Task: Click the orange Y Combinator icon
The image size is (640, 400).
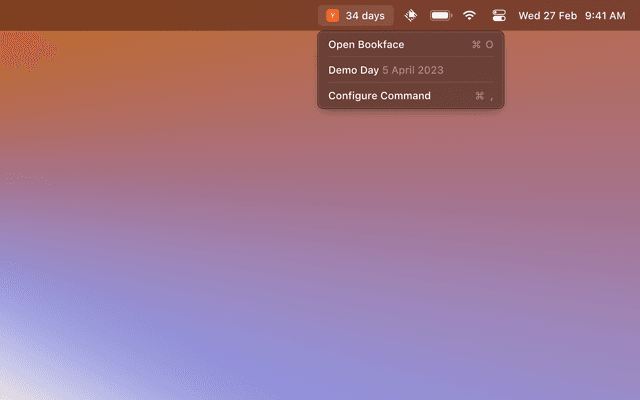Action: [332, 15]
